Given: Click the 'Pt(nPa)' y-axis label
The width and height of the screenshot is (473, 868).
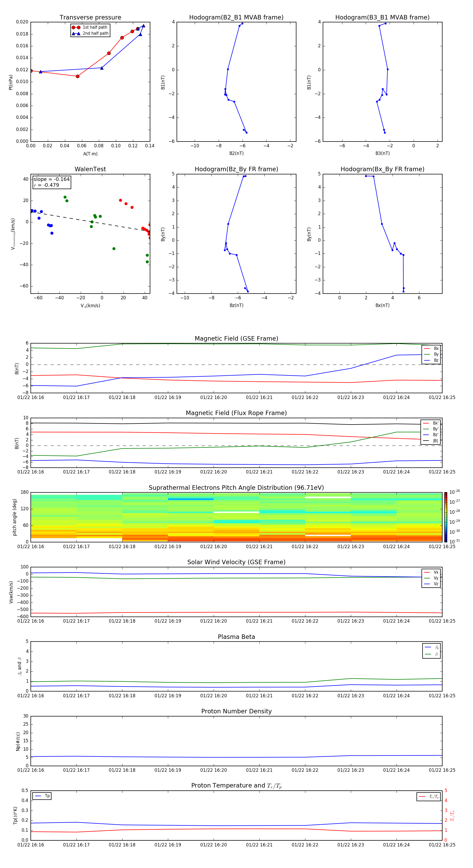Looking at the screenshot, I should [x=11, y=82].
